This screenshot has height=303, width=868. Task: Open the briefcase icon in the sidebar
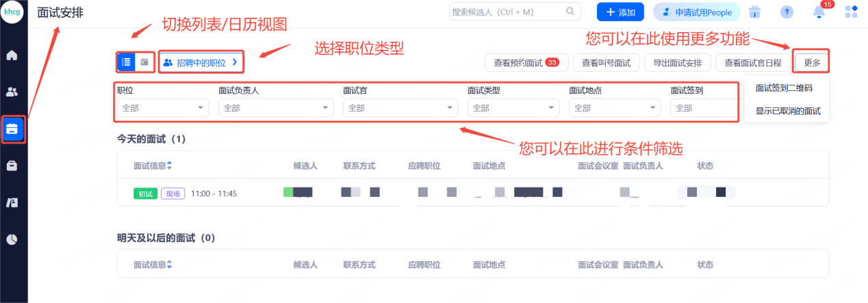pos(12,166)
